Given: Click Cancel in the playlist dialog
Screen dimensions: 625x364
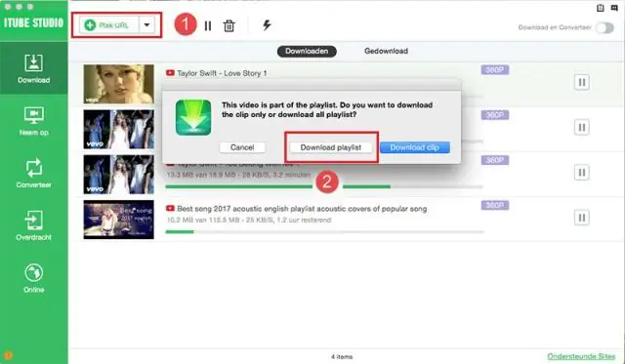Looking at the screenshot, I should point(242,147).
